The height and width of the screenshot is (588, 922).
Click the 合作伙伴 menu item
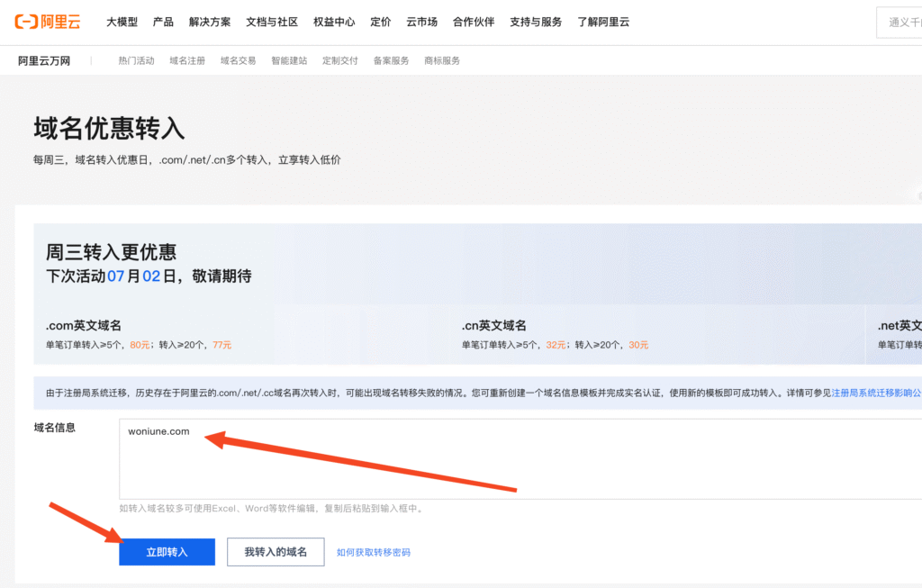(474, 22)
